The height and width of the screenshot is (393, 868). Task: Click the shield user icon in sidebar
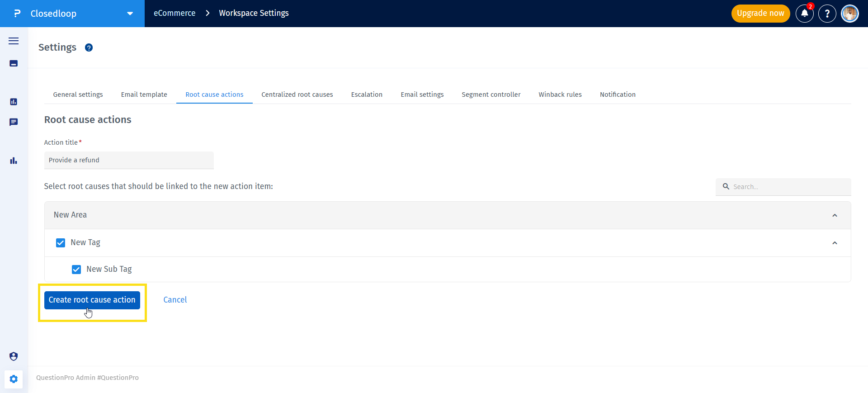(14, 356)
